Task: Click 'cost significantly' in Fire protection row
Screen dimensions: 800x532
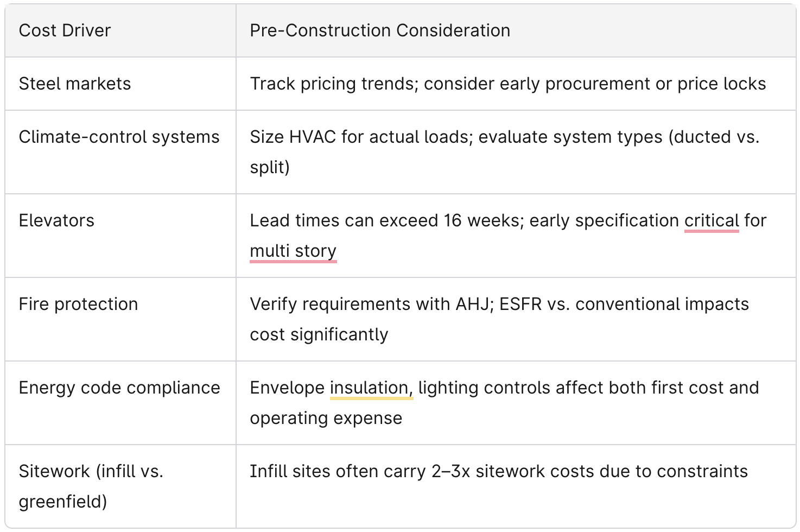Action: click(x=319, y=335)
